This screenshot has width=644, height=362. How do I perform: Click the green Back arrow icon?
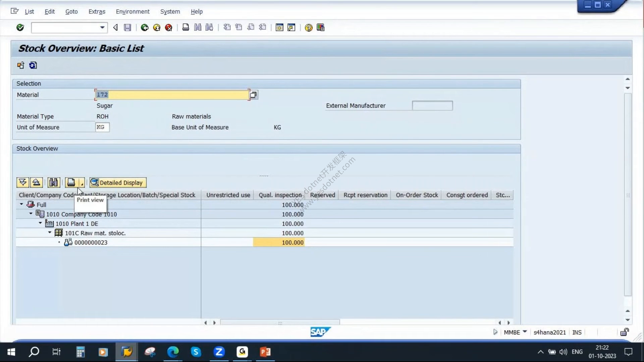[x=145, y=27]
